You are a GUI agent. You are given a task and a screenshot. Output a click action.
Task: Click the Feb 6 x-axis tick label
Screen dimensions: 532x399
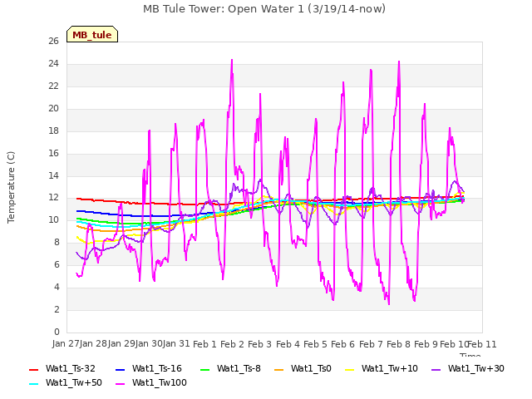343,344
